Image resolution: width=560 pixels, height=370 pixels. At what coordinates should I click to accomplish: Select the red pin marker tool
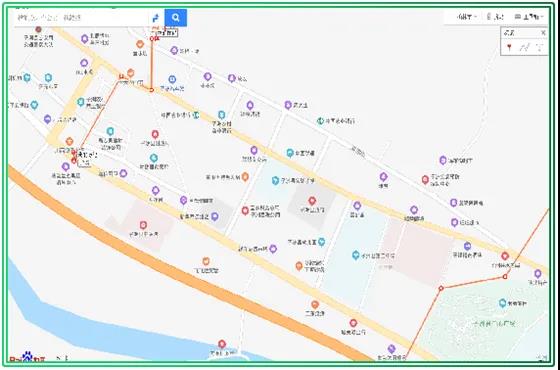pyautogui.click(x=510, y=47)
